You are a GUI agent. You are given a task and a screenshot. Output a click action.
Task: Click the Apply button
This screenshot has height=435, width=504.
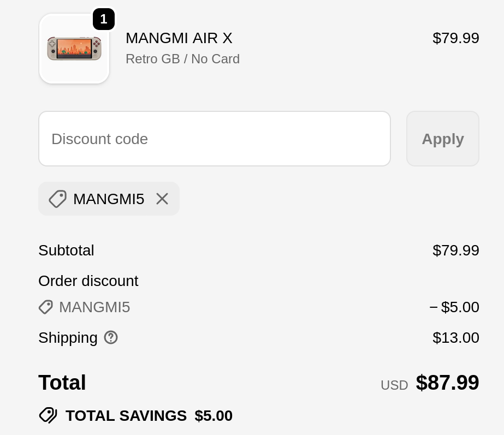[x=443, y=139]
